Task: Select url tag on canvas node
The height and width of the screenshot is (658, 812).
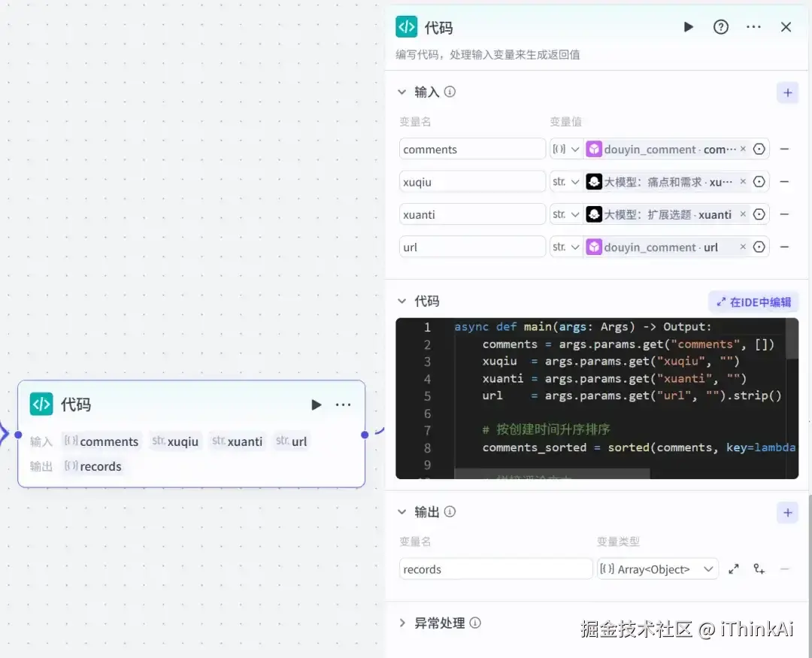Action: 292,441
